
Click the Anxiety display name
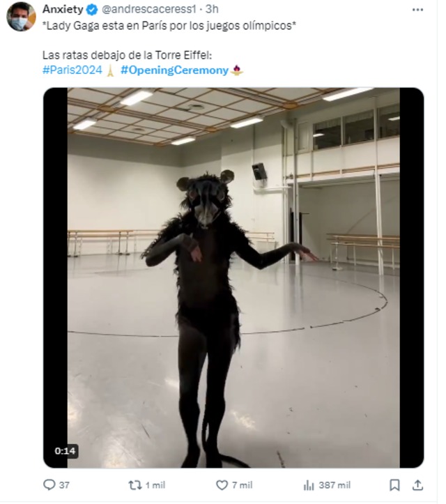(x=63, y=9)
